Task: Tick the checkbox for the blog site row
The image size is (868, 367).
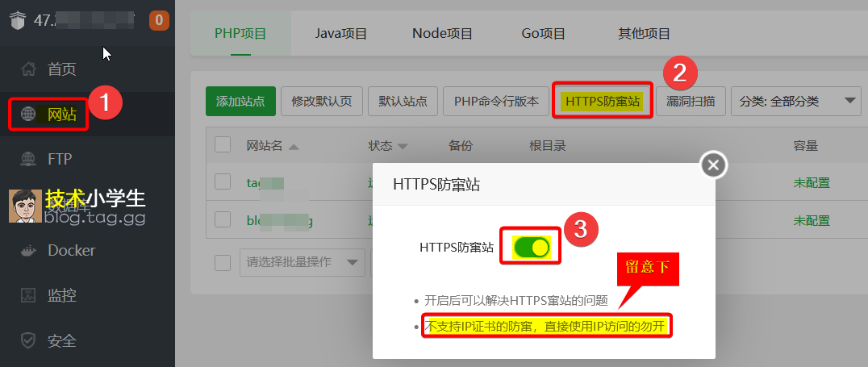Action: [223, 219]
